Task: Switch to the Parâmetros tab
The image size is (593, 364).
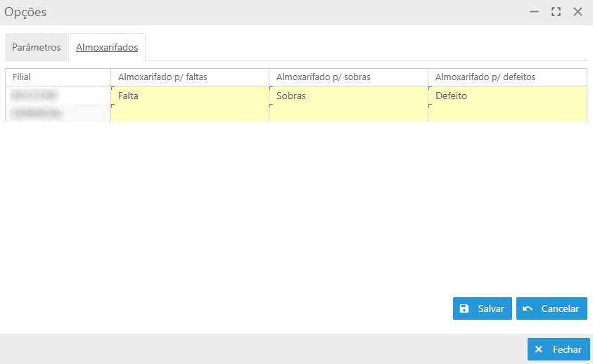Action: [x=37, y=48]
